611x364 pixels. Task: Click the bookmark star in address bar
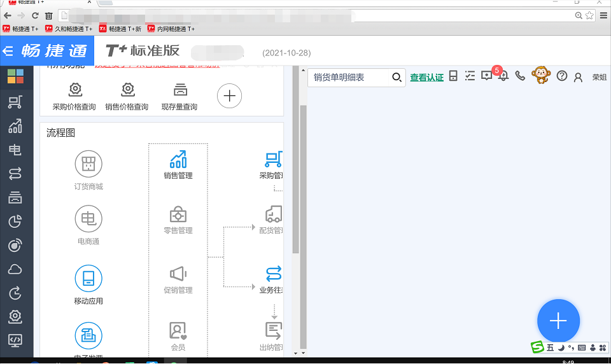(x=589, y=15)
